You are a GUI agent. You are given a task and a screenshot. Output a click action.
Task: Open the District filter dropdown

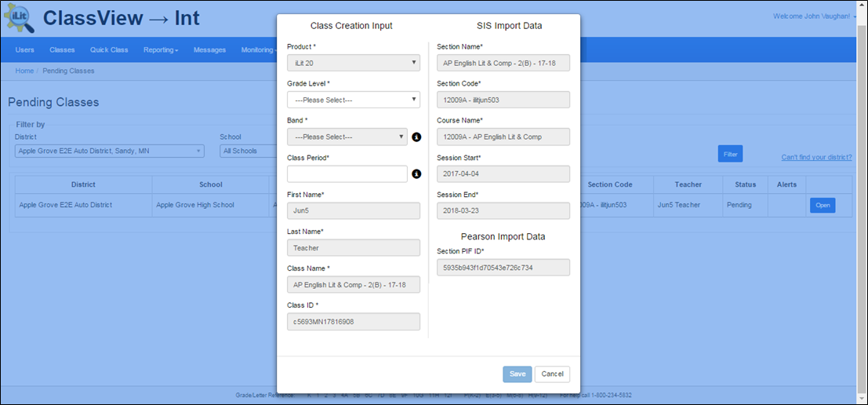tap(110, 151)
